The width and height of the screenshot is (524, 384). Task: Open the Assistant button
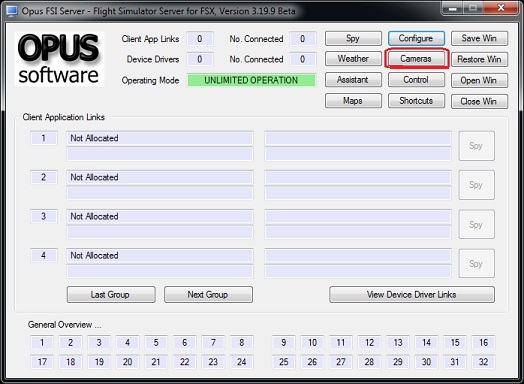(x=353, y=80)
